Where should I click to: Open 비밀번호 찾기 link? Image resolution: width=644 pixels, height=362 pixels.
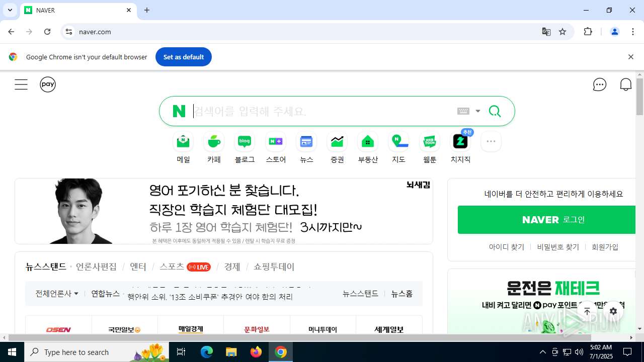click(x=558, y=247)
